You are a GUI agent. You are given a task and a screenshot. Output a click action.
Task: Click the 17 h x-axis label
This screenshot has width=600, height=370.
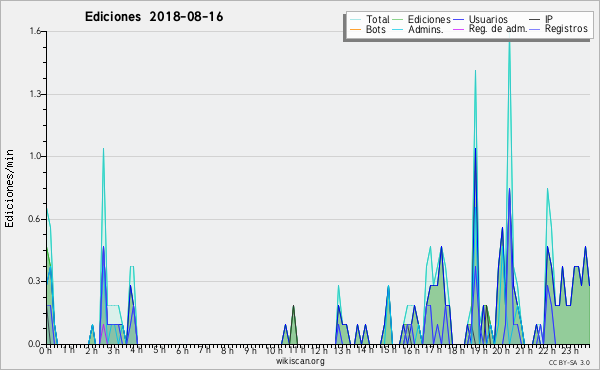pyautogui.click(x=433, y=350)
